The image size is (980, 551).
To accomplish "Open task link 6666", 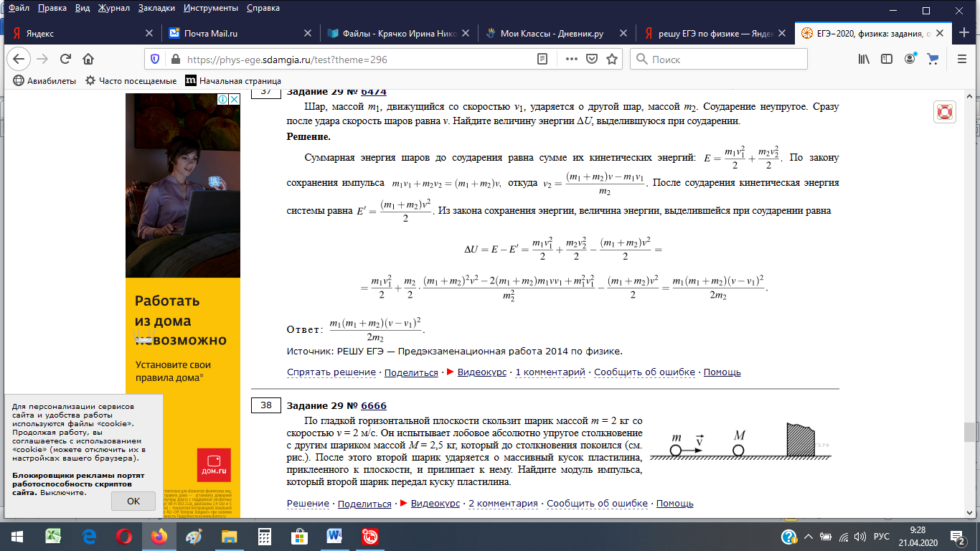I will tap(374, 405).
